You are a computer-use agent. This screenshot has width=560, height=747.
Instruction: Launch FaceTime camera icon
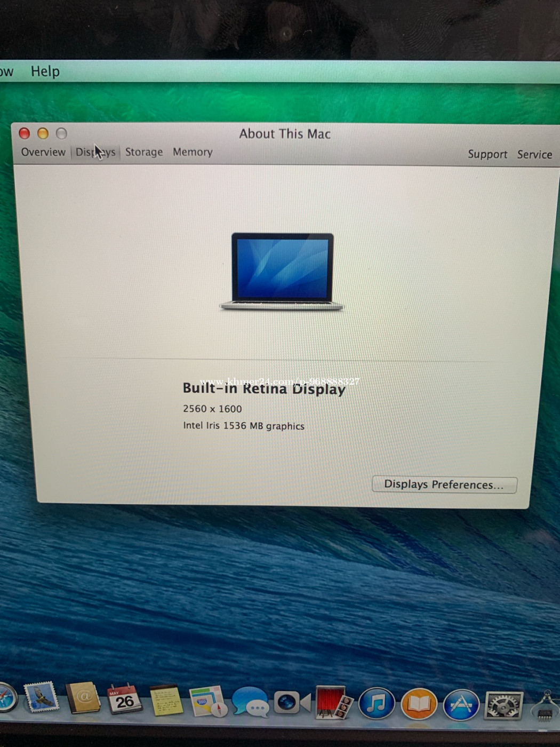[x=292, y=703]
